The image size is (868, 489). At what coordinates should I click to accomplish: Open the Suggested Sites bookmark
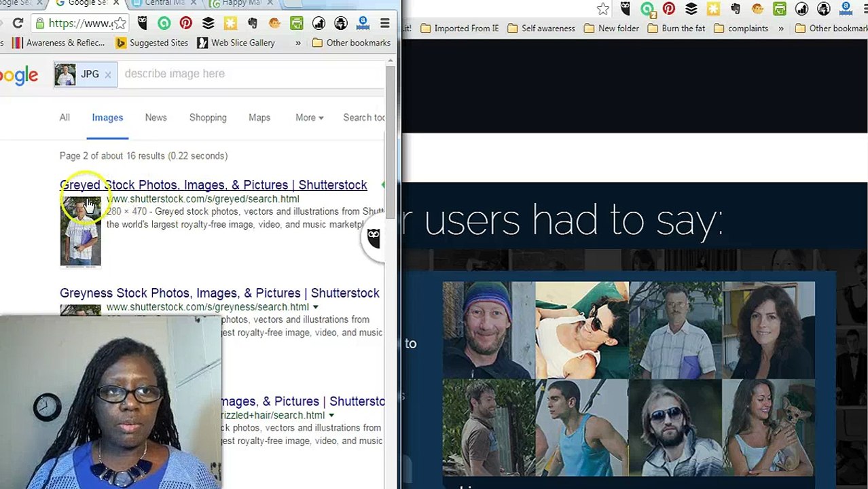(x=152, y=43)
